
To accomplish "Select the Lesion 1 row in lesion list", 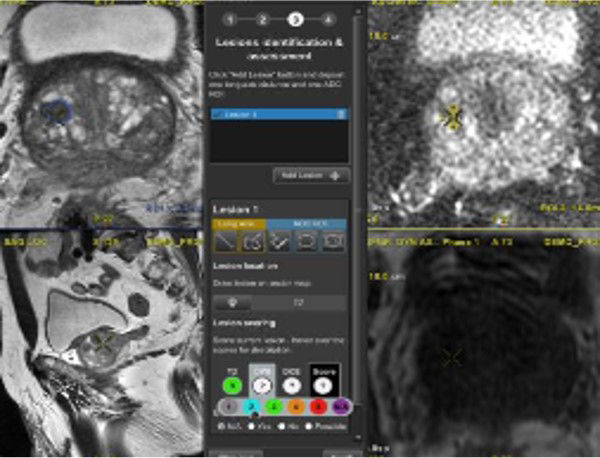I will click(279, 114).
